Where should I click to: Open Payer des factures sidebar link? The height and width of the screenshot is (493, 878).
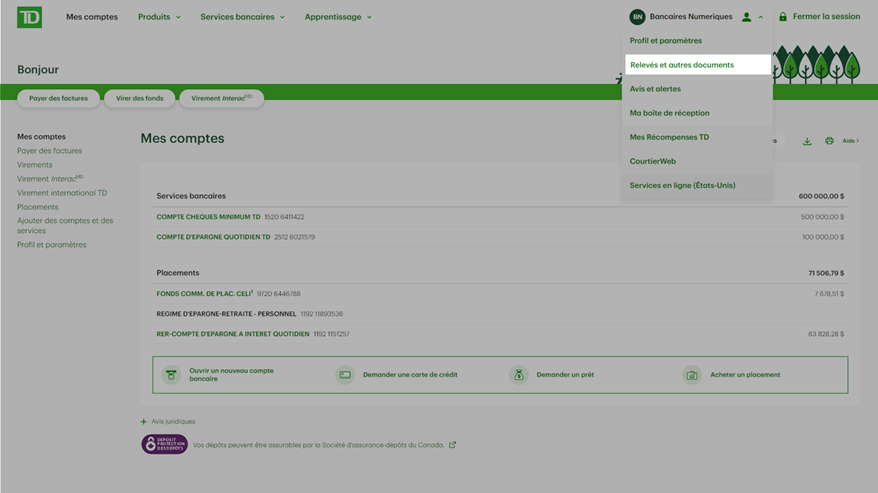(x=49, y=151)
